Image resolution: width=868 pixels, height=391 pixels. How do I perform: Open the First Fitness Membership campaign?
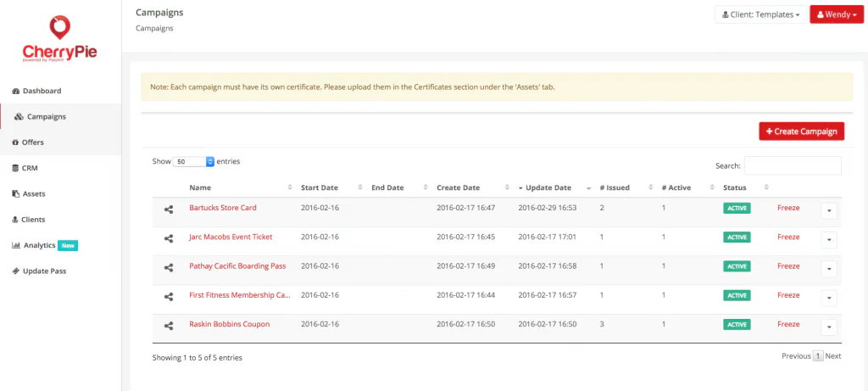click(240, 294)
